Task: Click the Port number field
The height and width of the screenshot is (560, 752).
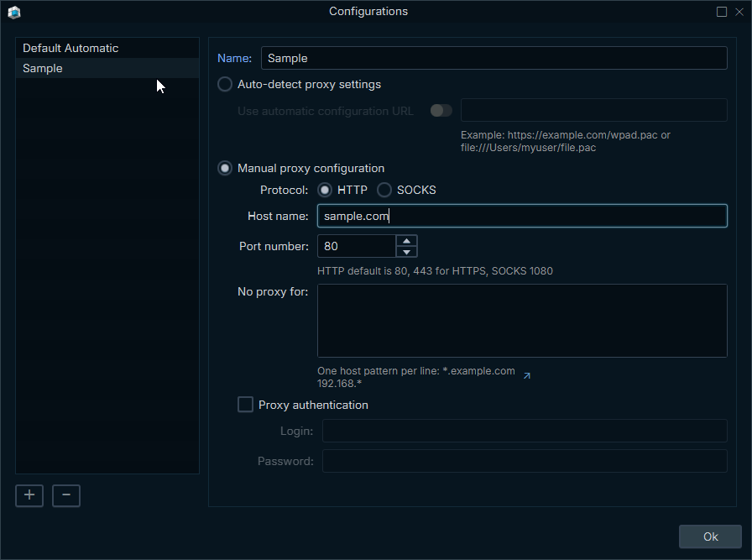Action: click(x=357, y=246)
